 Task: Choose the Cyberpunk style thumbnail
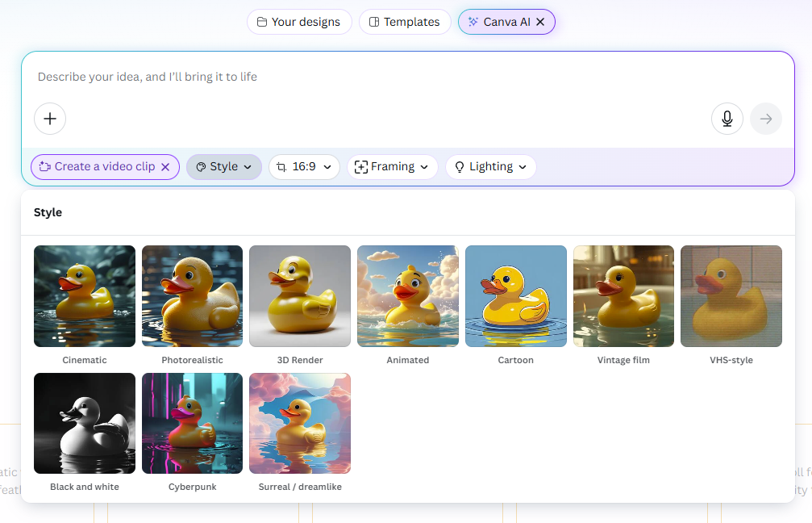tap(192, 424)
